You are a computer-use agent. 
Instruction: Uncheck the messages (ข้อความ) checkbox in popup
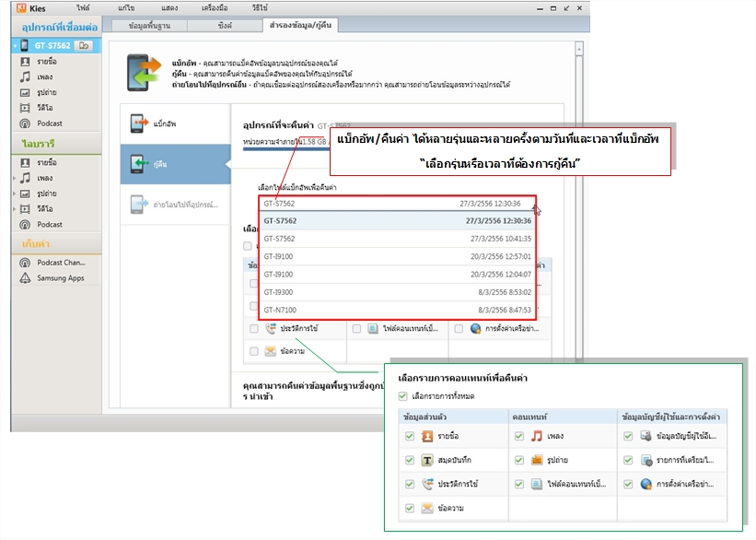[410, 508]
